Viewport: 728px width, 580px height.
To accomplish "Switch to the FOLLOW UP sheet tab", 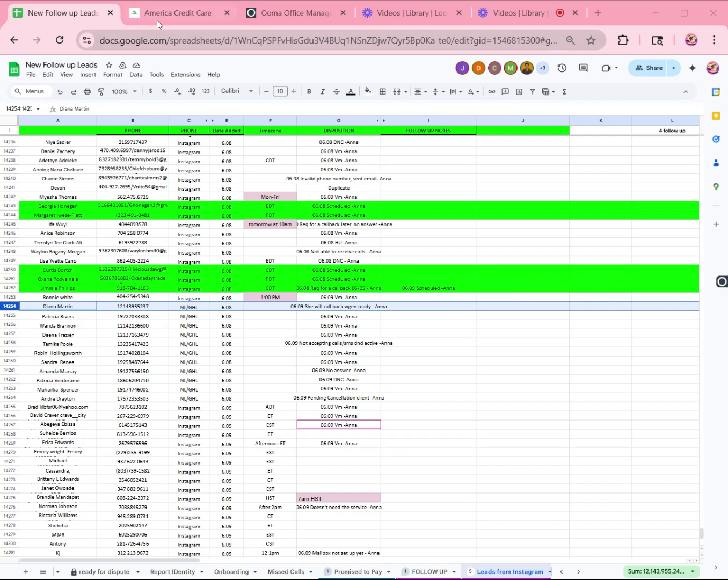I will click(429, 571).
